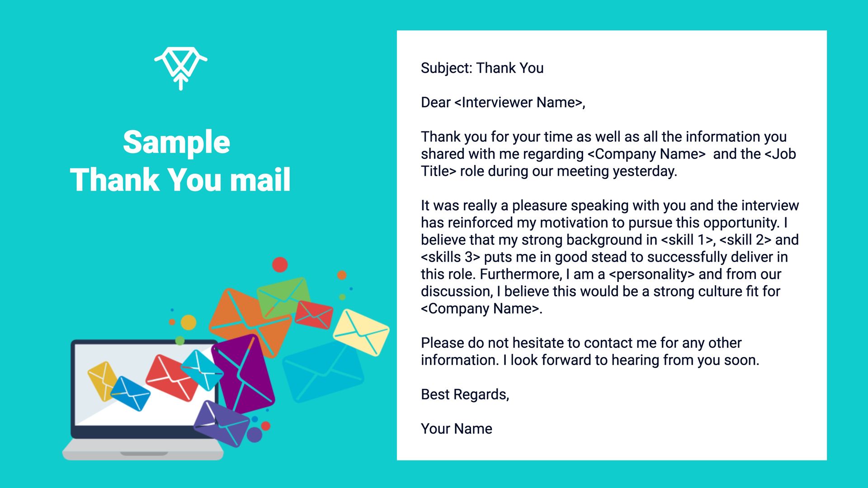Image resolution: width=868 pixels, height=488 pixels.
Task: Click the 'Your Name' signature line
Action: [x=456, y=429]
